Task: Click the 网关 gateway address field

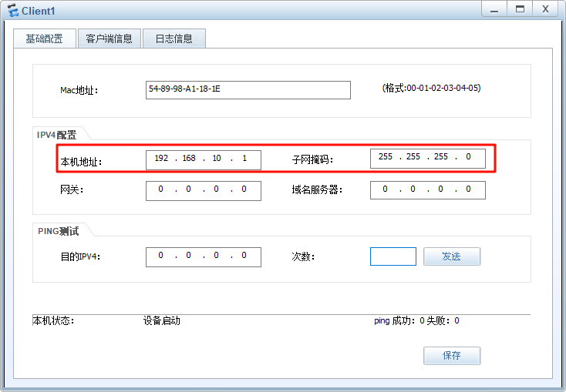Action: (x=204, y=191)
